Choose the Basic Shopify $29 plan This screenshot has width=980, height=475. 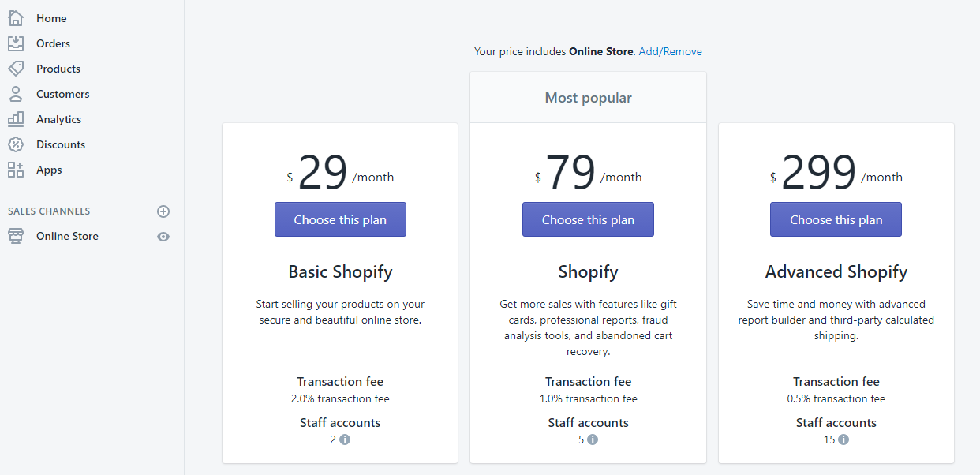[x=340, y=219]
